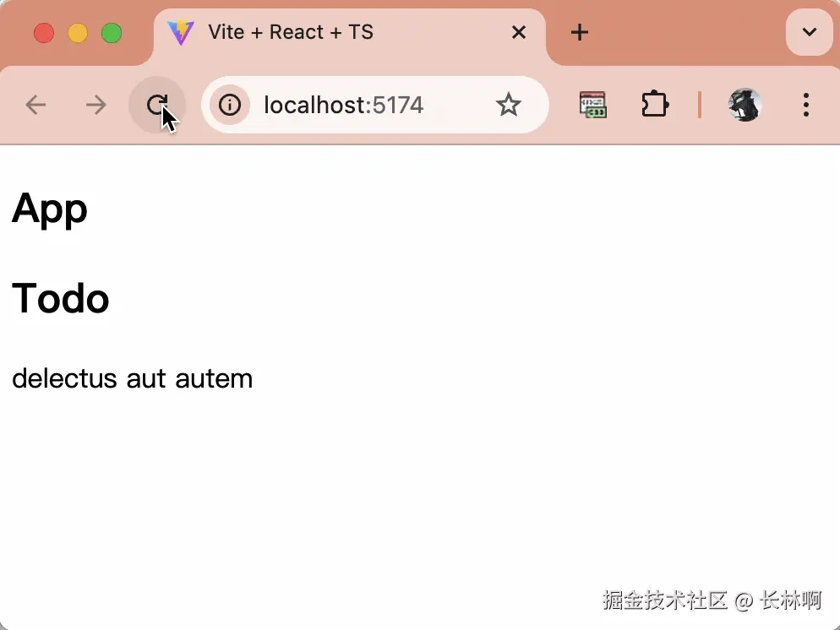Expand the tab search chevron
This screenshot has width=840, height=630.
[809, 32]
